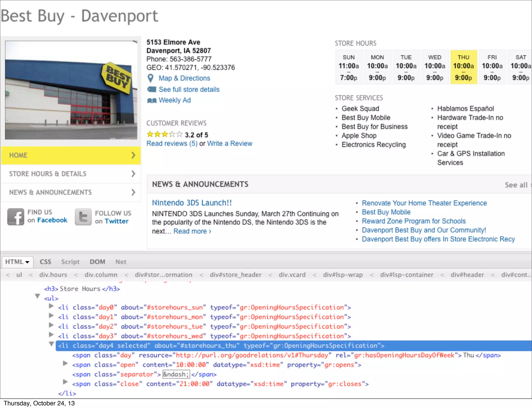Click the Best Buy store photo
Viewport: 532px width, 409px height.
(x=71, y=90)
